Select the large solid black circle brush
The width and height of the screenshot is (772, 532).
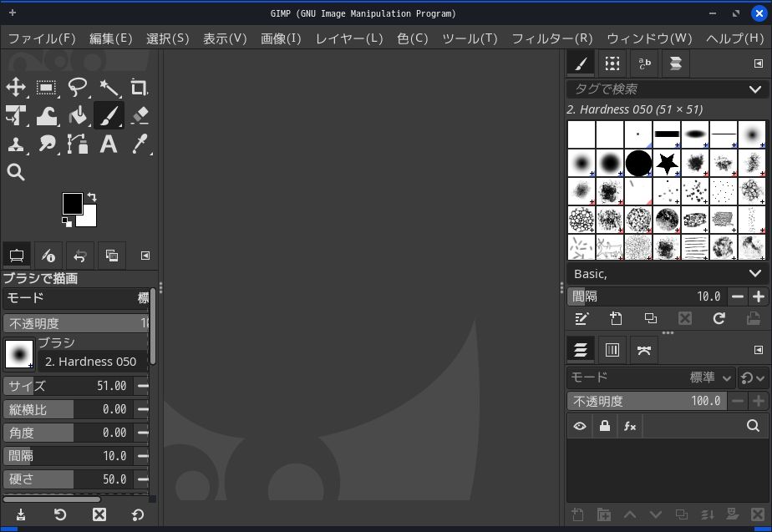point(638,164)
